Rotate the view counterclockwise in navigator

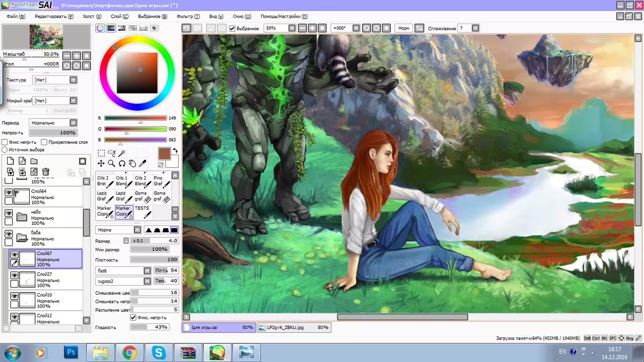[x=66, y=65]
